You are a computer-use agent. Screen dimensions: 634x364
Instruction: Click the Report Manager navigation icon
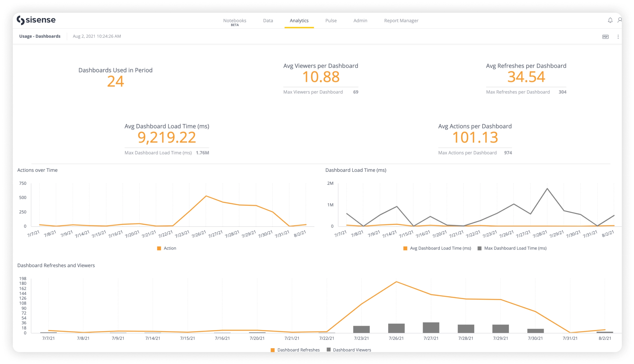[x=401, y=20]
